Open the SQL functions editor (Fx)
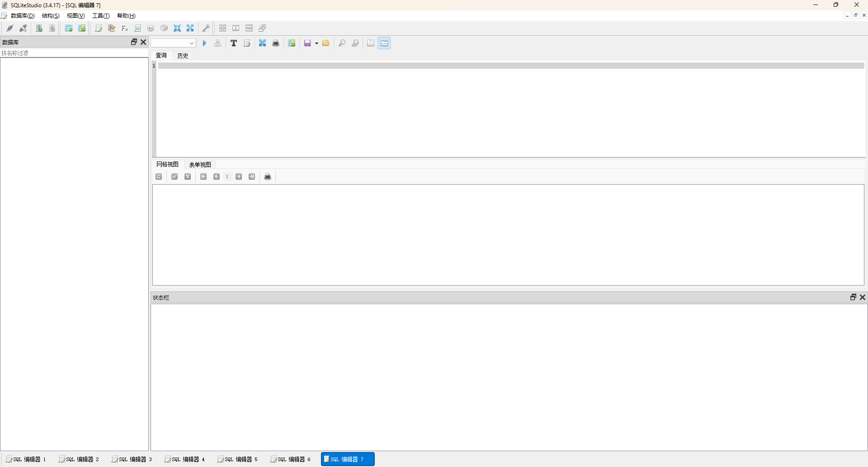This screenshot has width=868, height=467. tap(125, 28)
